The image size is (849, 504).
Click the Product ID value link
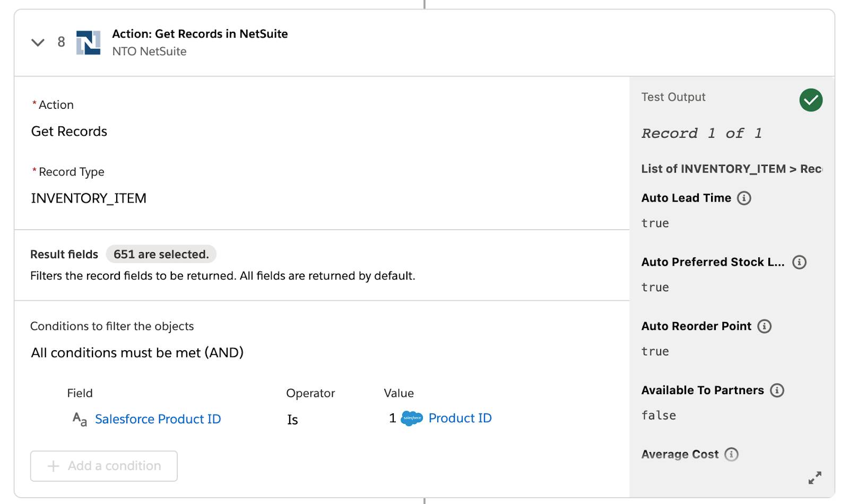[x=460, y=418]
